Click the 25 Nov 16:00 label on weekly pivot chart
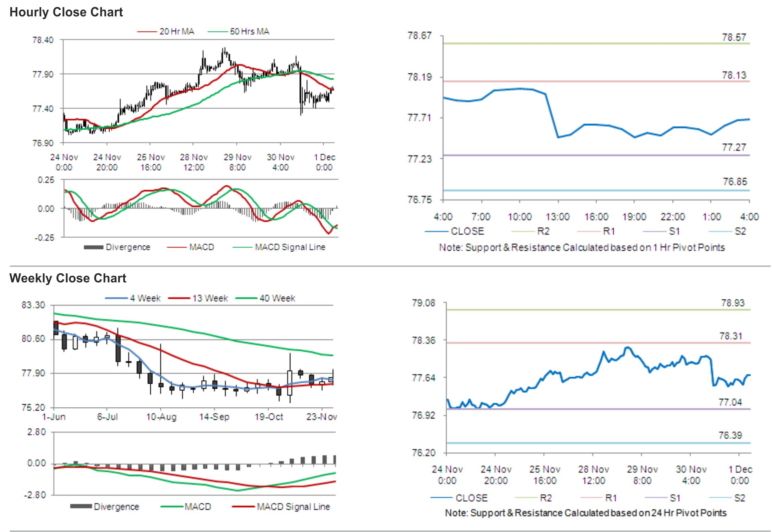Image resolution: width=772 pixels, height=532 pixels. click(545, 475)
